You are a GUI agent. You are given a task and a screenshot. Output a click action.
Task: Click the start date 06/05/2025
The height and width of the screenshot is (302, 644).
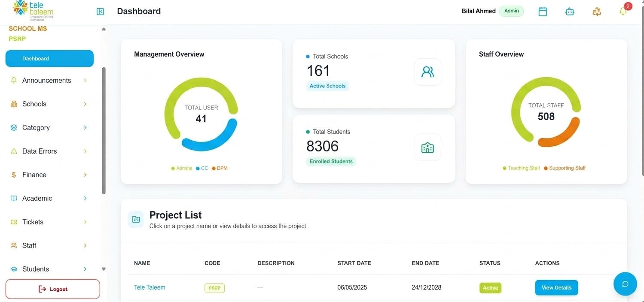352,287
